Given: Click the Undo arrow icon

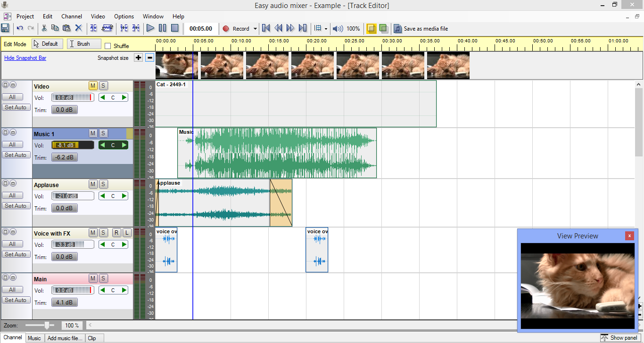Looking at the screenshot, I should pos(20,28).
